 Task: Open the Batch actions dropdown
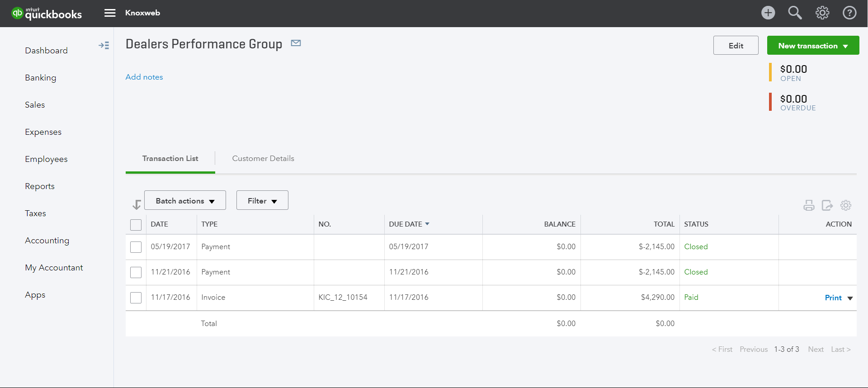(x=185, y=200)
